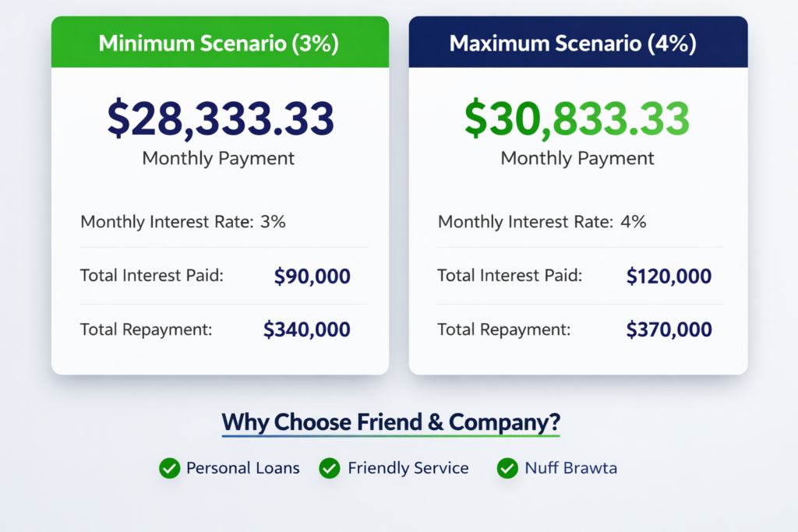798x532 pixels.
Task: Click the $120,000 total interest value
Action: (669, 276)
